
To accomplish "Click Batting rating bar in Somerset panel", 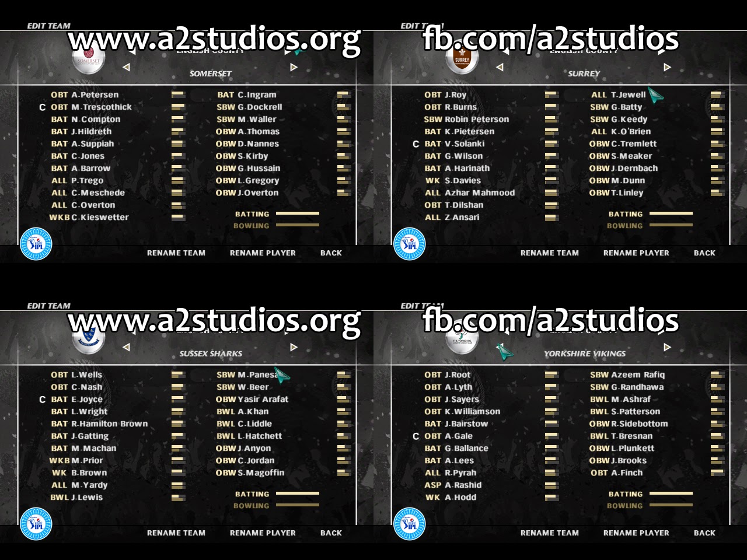I will [x=298, y=213].
